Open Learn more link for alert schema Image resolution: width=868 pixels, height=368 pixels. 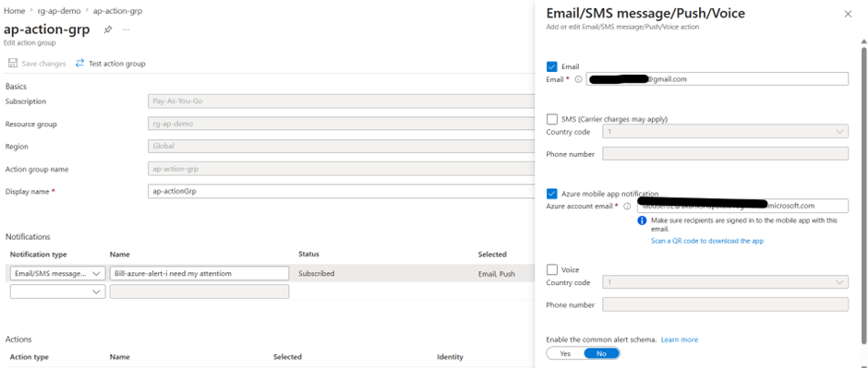680,339
